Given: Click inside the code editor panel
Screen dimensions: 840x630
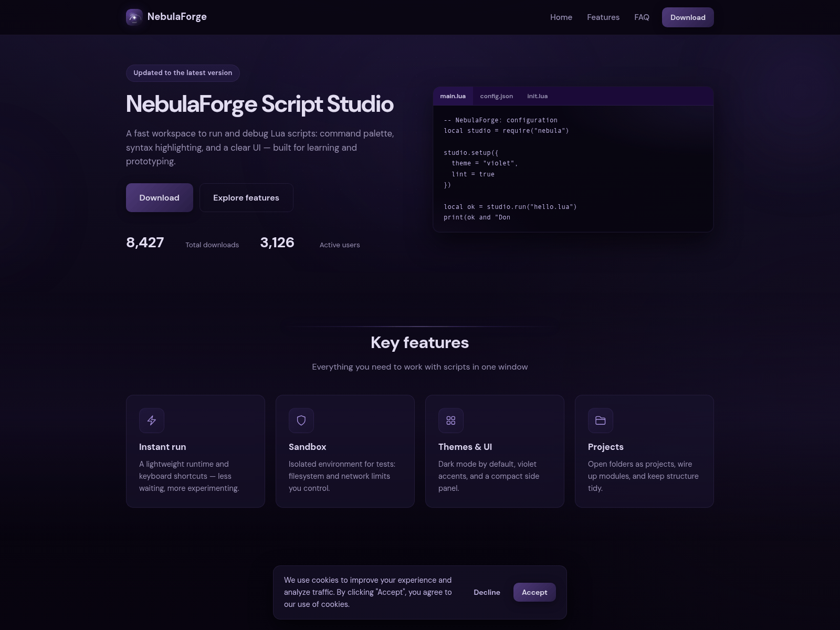Looking at the screenshot, I should point(572,168).
